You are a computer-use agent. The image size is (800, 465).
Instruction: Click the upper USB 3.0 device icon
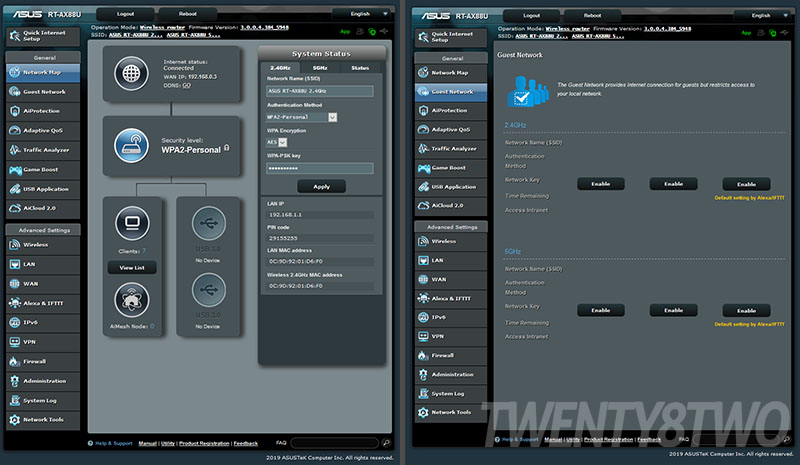coord(208,223)
